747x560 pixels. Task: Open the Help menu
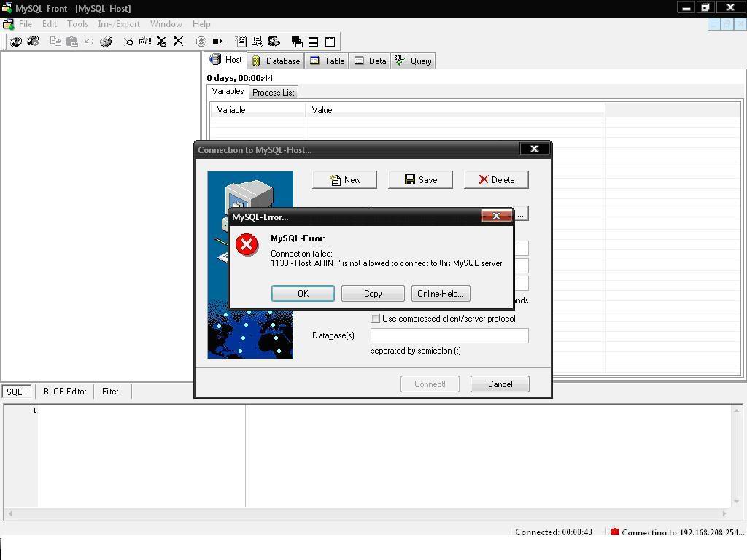(x=201, y=24)
